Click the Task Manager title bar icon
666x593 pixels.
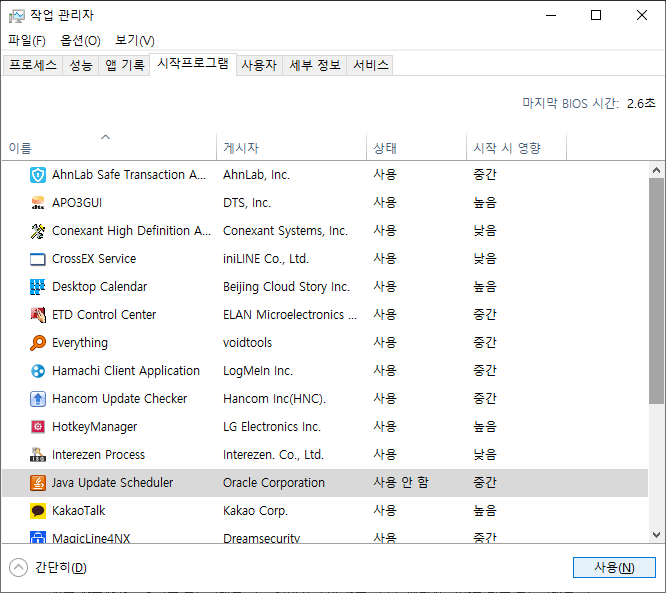pos(17,16)
